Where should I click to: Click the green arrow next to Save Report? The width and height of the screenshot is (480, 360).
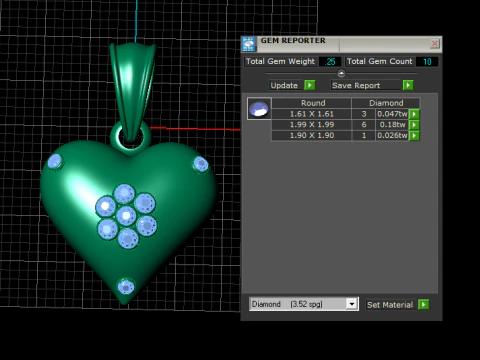pyautogui.click(x=408, y=85)
